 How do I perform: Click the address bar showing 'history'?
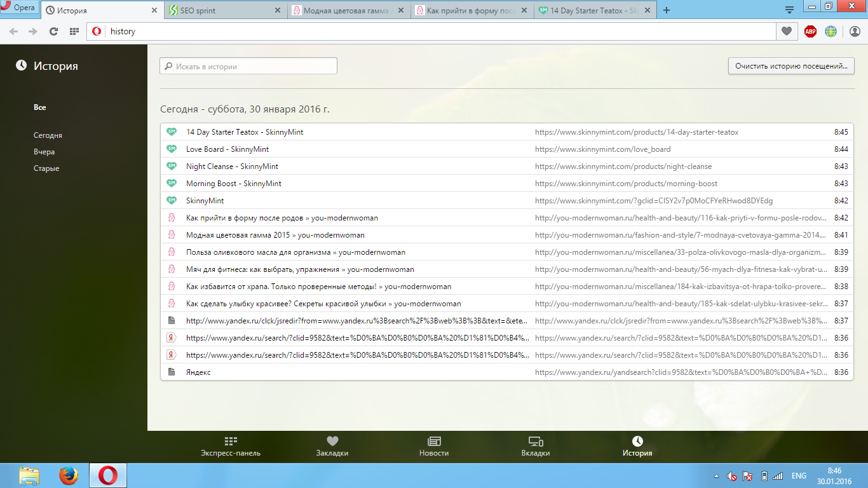pos(431,31)
